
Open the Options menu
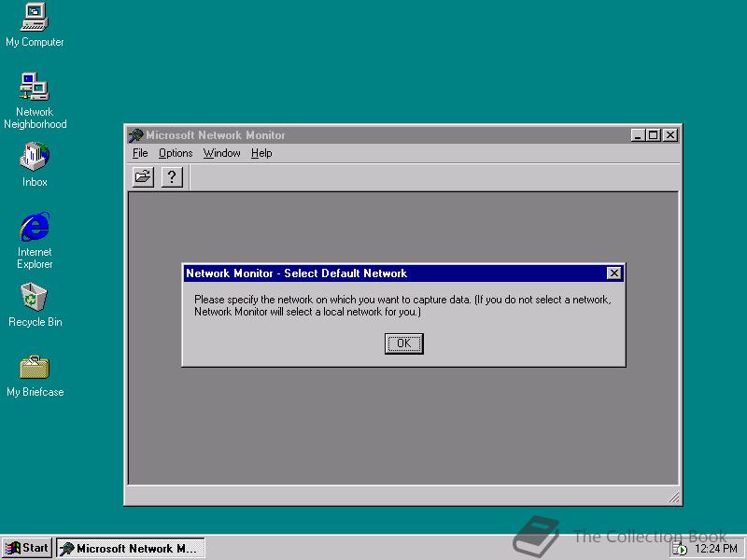(x=176, y=153)
